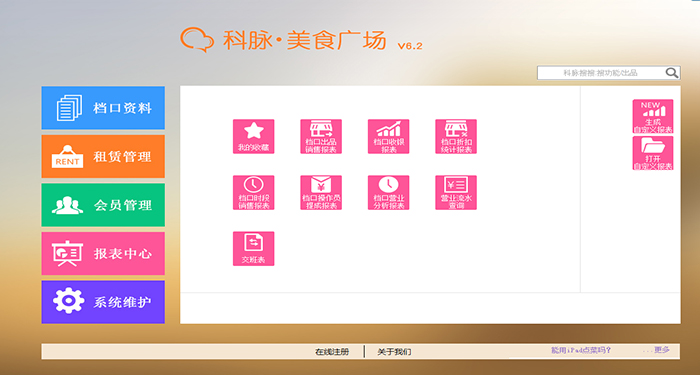The height and width of the screenshot is (375, 700).
Task: Select 系统维护 gear menu item
Action: point(103,302)
